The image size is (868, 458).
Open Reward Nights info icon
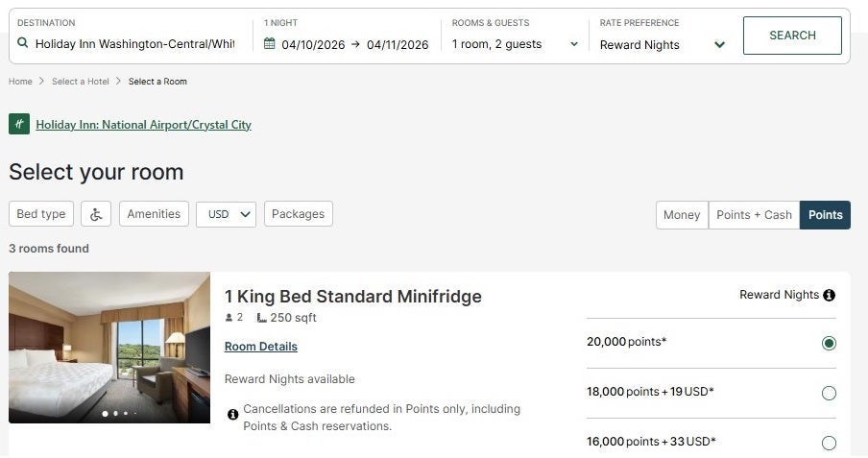pos(829,295)
